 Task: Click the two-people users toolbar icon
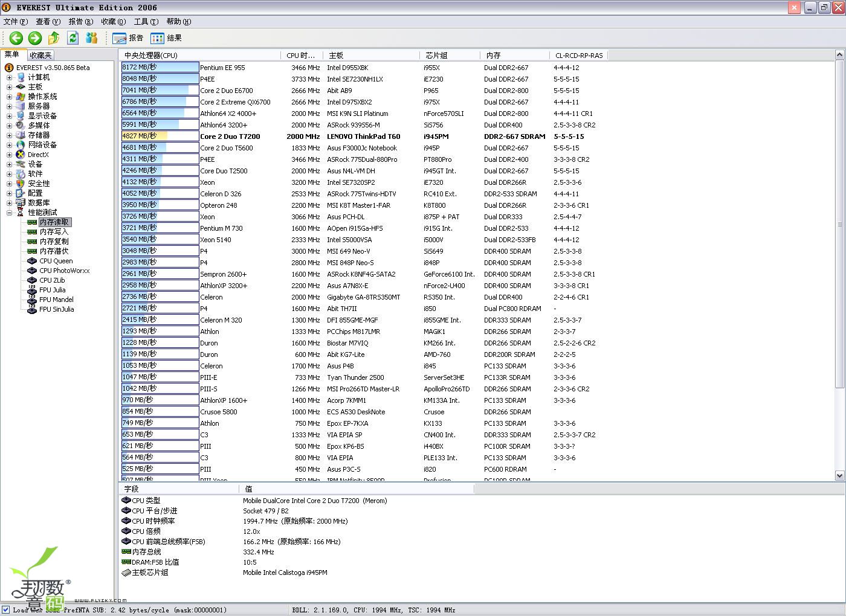coord(92,38)
